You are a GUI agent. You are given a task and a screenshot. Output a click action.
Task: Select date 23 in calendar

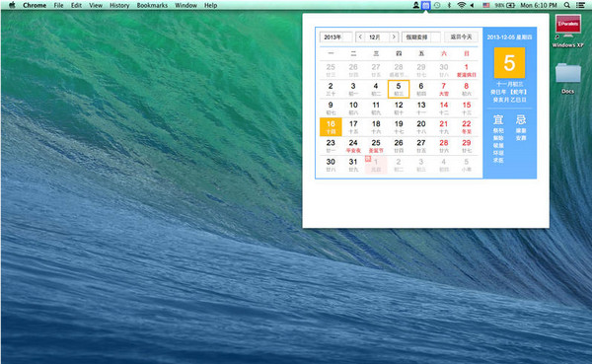[x=331, y=146]
